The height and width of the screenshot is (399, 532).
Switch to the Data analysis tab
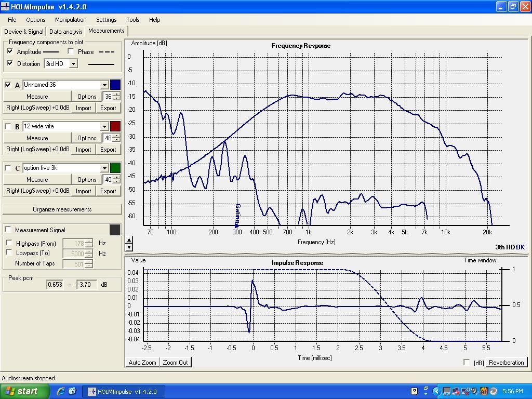tap(65, 32)
